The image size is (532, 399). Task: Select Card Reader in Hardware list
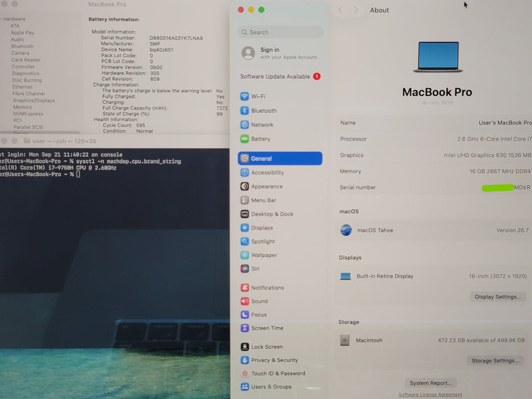[26, 60]
